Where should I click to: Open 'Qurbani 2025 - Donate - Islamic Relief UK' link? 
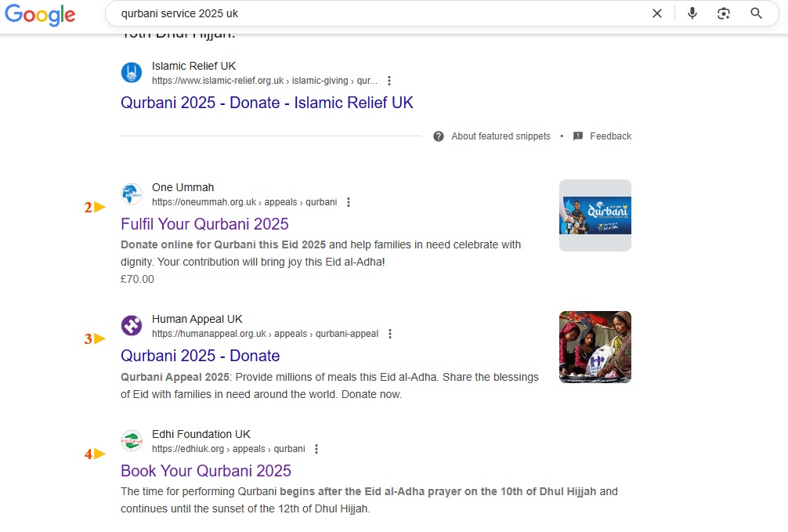point(266,103)
